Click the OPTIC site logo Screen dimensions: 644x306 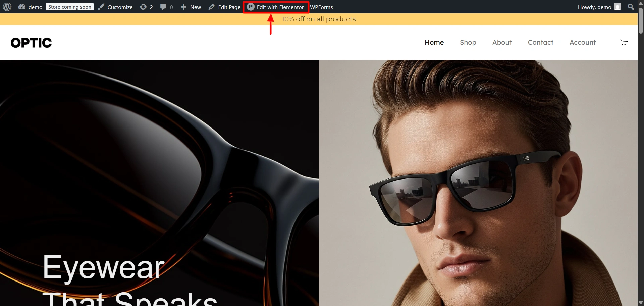pos(31,43)
